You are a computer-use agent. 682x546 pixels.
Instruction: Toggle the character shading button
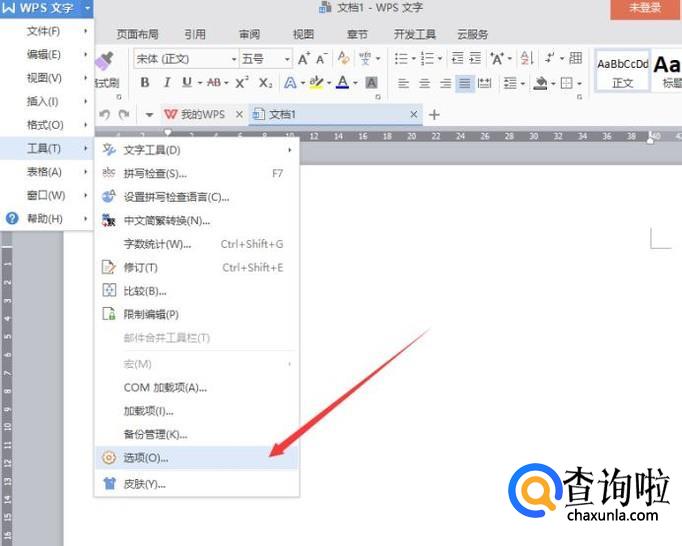pyautogui.click(x=372, y=83)
